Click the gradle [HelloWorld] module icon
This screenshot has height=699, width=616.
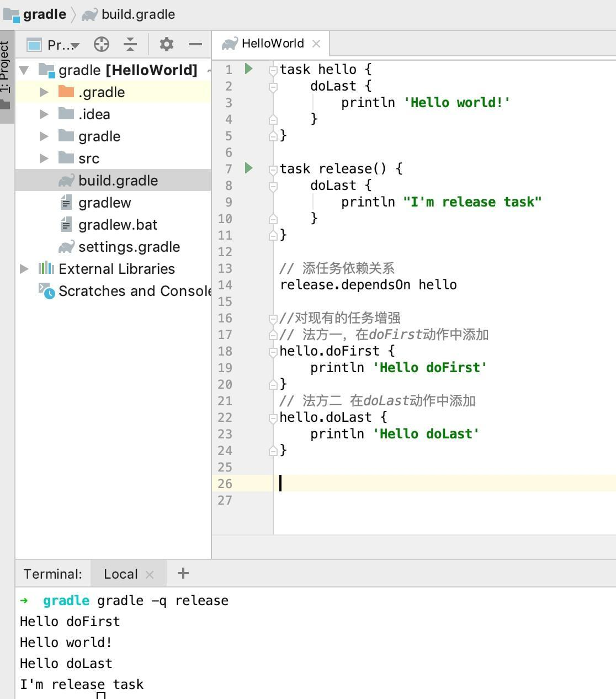(x=46, y=70)
